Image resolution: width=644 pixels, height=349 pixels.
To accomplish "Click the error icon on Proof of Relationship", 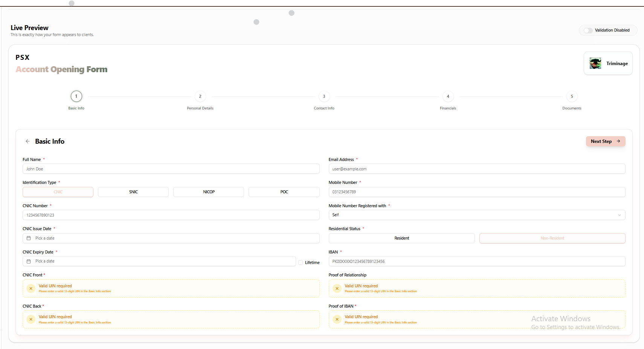I will 337,288.
